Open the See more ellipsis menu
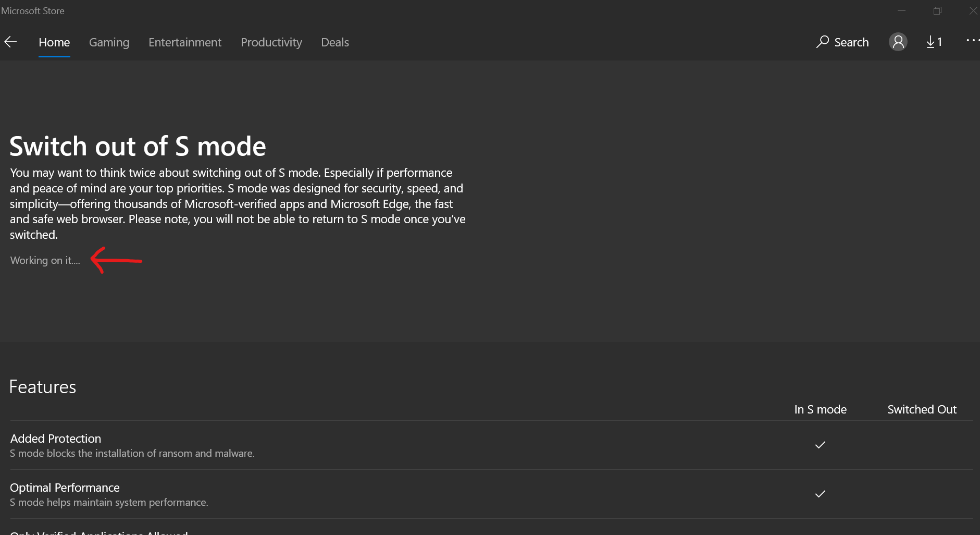This screenshot has height=535, width=980. click(x=973, y=40)
